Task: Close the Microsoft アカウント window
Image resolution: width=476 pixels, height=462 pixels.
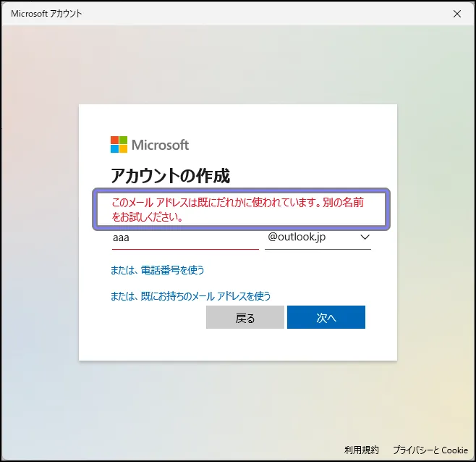Action: click(x=457, y=14)
